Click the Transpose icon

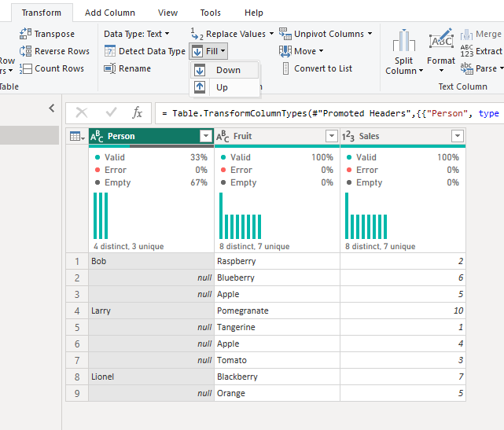pyautogui.click(x=25, y=34)
